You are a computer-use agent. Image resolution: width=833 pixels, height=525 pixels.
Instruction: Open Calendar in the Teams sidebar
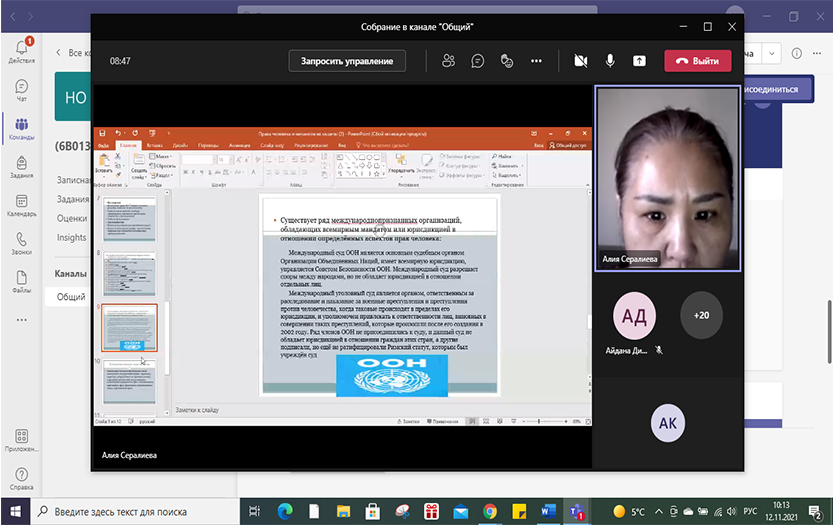pyautogui.click(x=21, y=203)
